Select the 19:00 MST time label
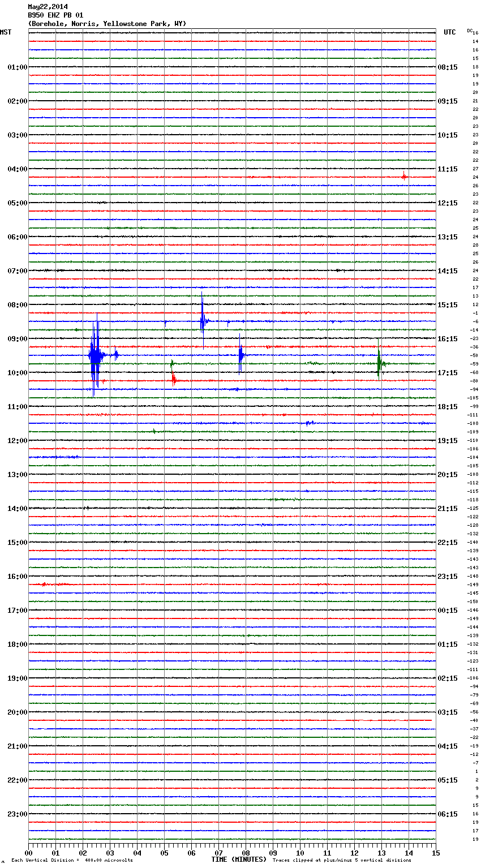The width and height of the screenshot is (481, 868). coord(17,678)
